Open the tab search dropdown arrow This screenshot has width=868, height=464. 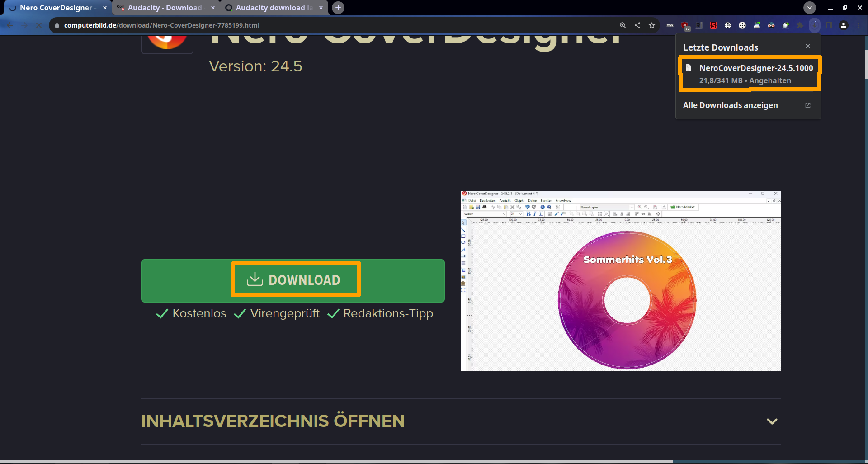click(x=810, y=8)
